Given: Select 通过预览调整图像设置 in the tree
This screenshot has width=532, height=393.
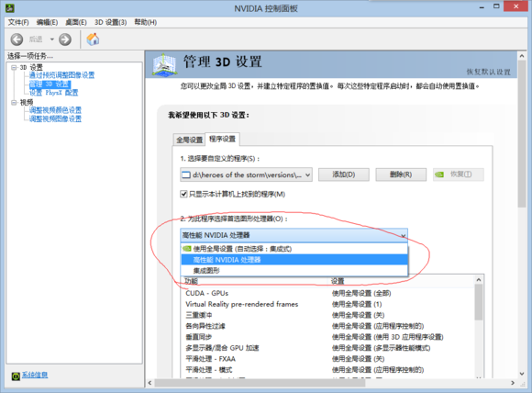Looking at the screenshot, I should (61, 75).
